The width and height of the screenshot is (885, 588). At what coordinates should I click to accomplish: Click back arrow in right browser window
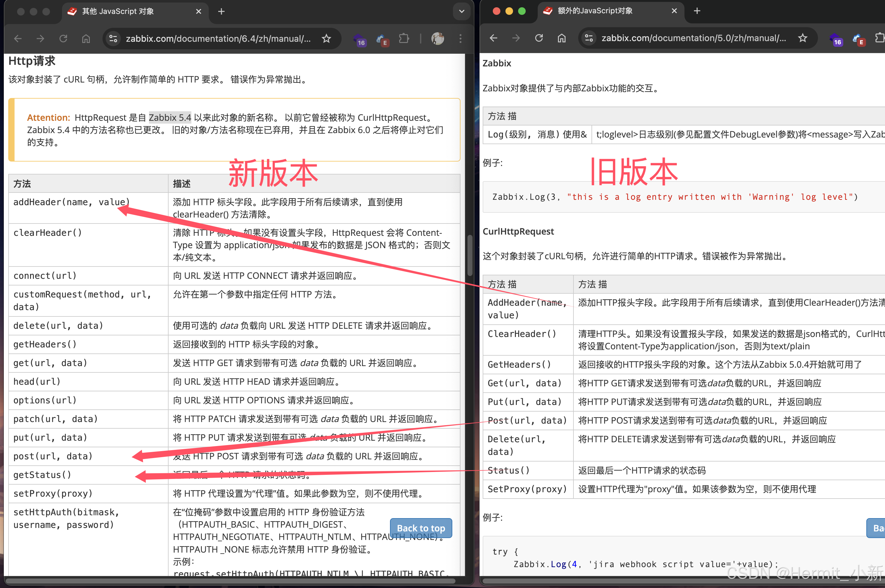click(493, 38)
